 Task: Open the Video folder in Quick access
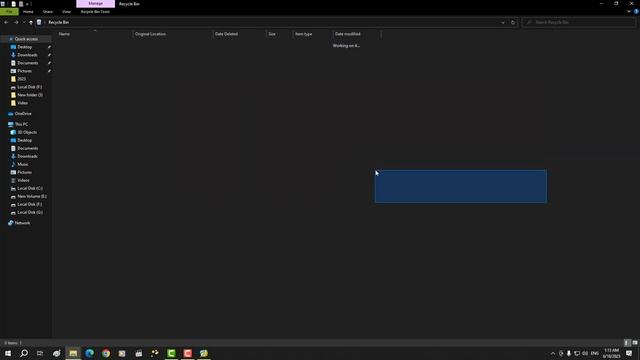22,103
